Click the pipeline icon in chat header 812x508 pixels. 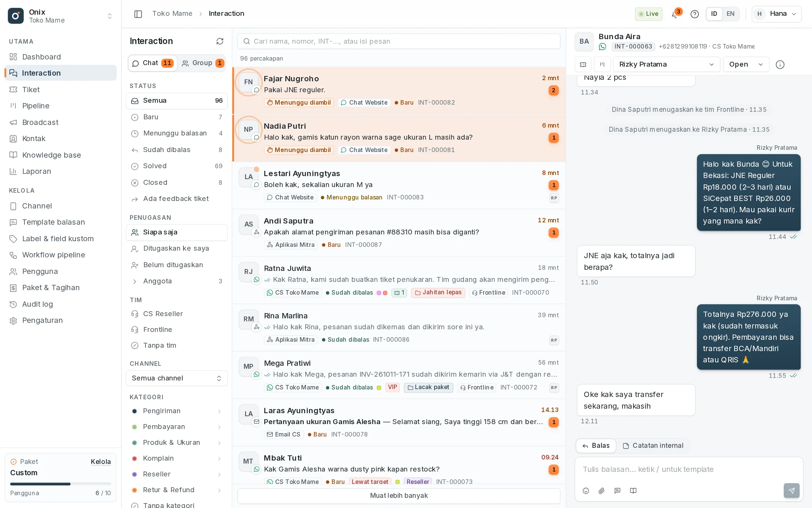point(602,65)
